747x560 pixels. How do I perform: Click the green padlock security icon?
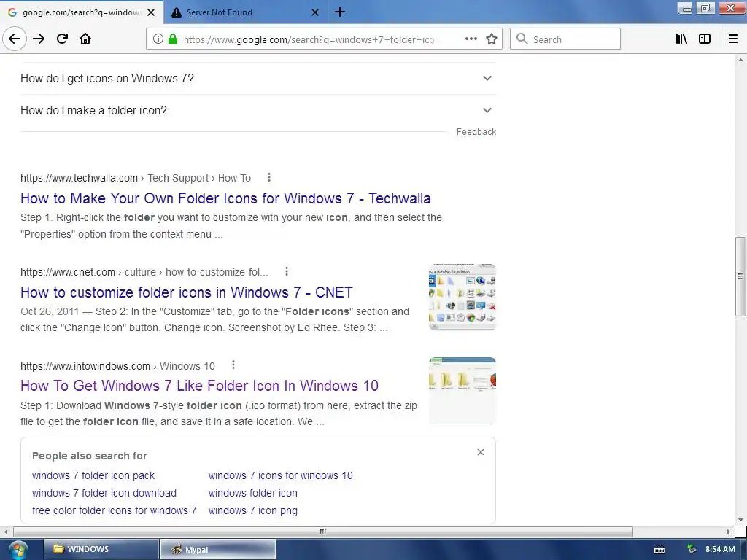pos(173,39)
